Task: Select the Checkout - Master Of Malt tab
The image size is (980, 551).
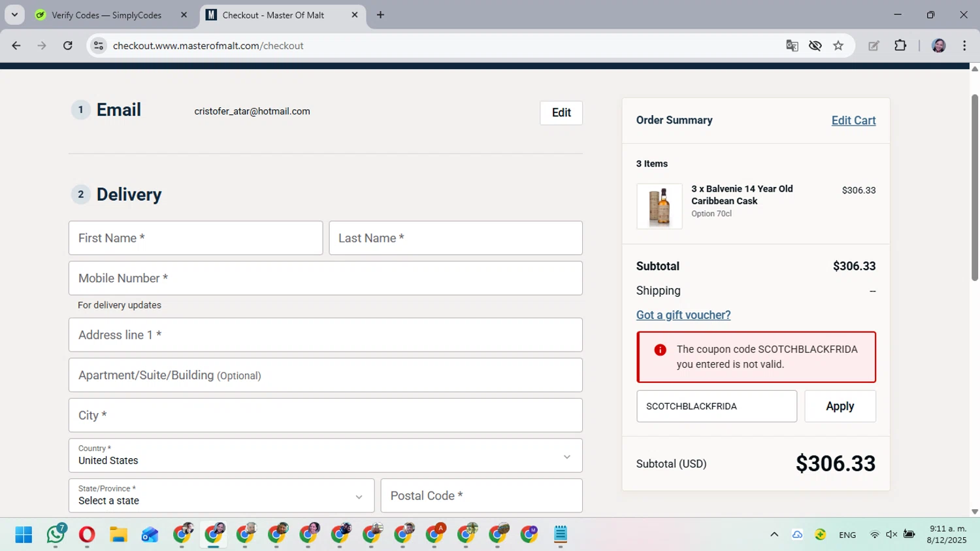Action: [x=282, y=15]
